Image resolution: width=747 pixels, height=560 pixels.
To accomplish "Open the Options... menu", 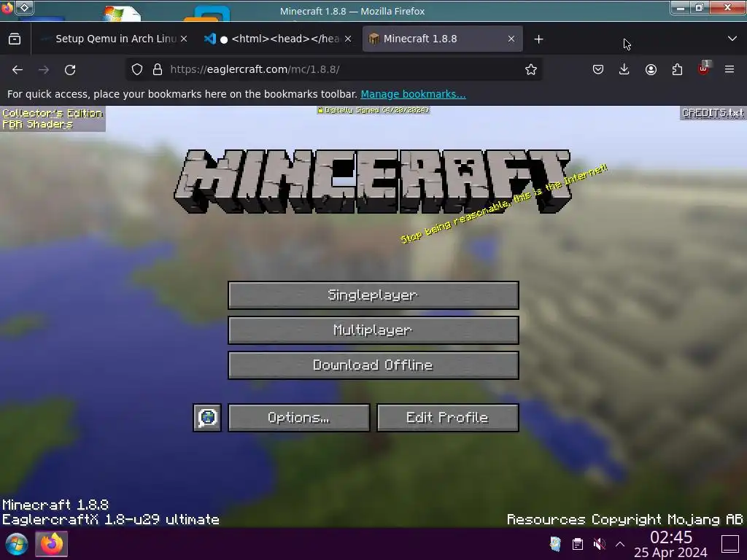I will click(x=298, y=418).
